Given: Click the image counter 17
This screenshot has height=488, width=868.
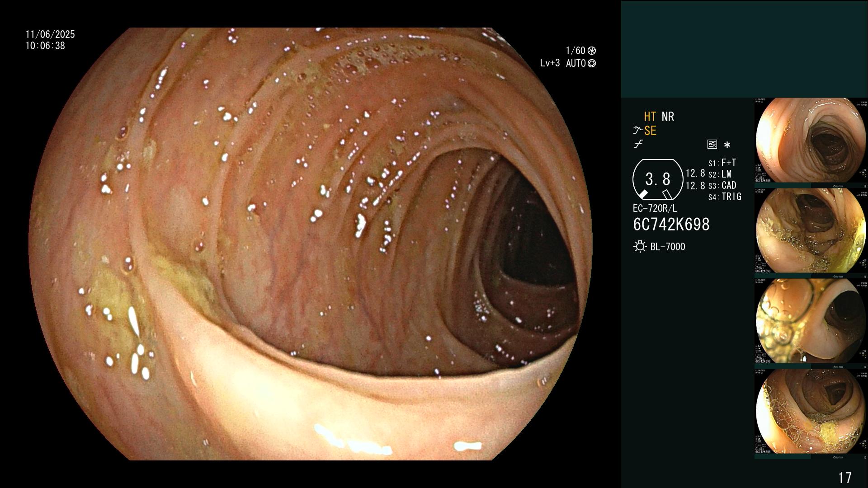Looking at the screenshot, I should tap(845, 478).
